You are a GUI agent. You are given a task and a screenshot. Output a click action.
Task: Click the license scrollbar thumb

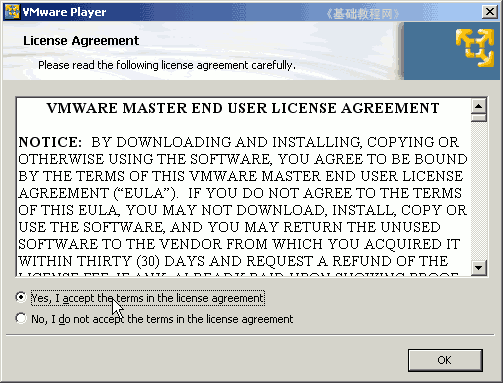[x=479, y=118]
